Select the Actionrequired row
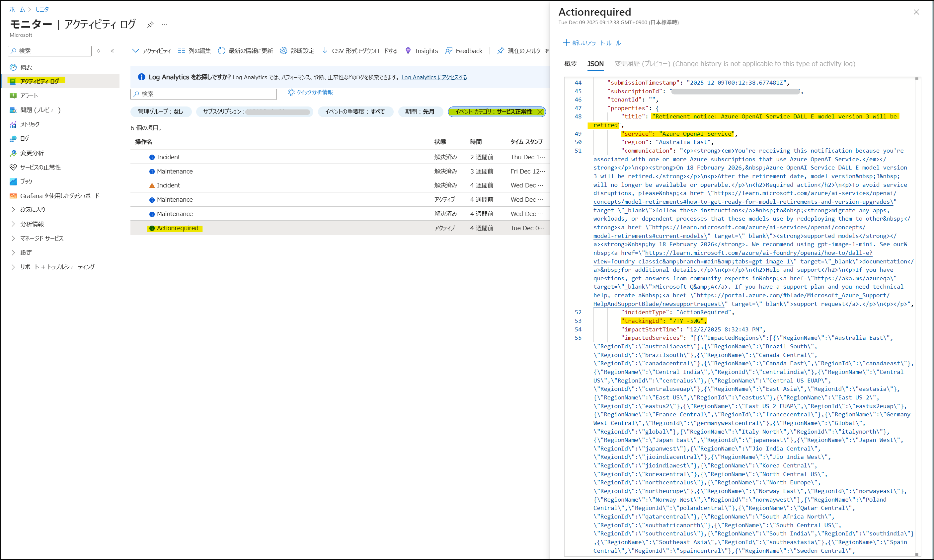Image resolution: width=934 pixels, height=560 pixels. 340,228
